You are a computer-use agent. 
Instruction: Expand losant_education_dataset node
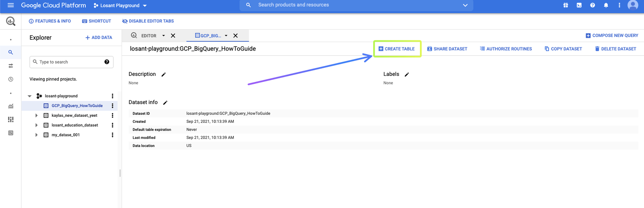(x=36, y=125)
